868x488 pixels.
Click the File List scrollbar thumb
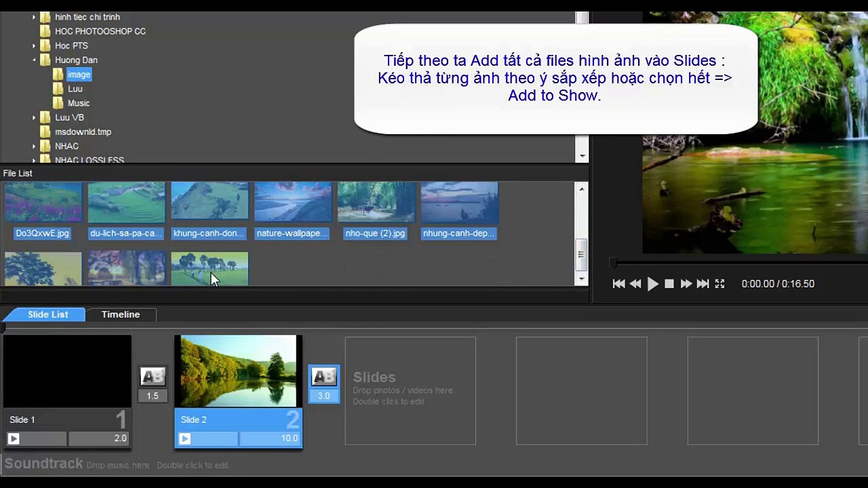(x=581, y=254)
